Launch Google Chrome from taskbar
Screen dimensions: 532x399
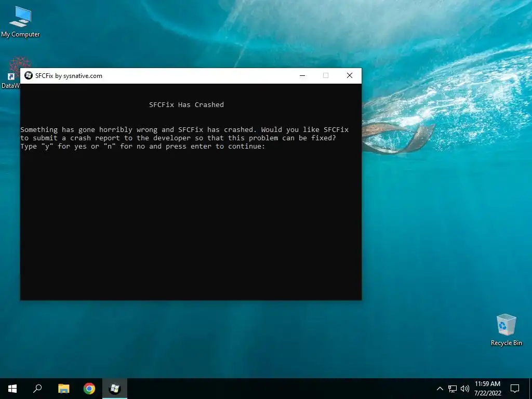pos(89,389)
